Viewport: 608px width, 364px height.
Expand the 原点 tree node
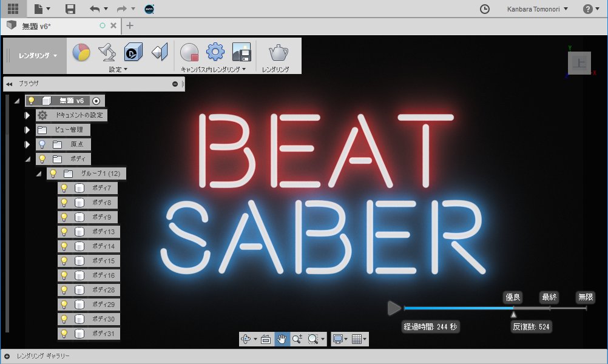tap(27, 144)
